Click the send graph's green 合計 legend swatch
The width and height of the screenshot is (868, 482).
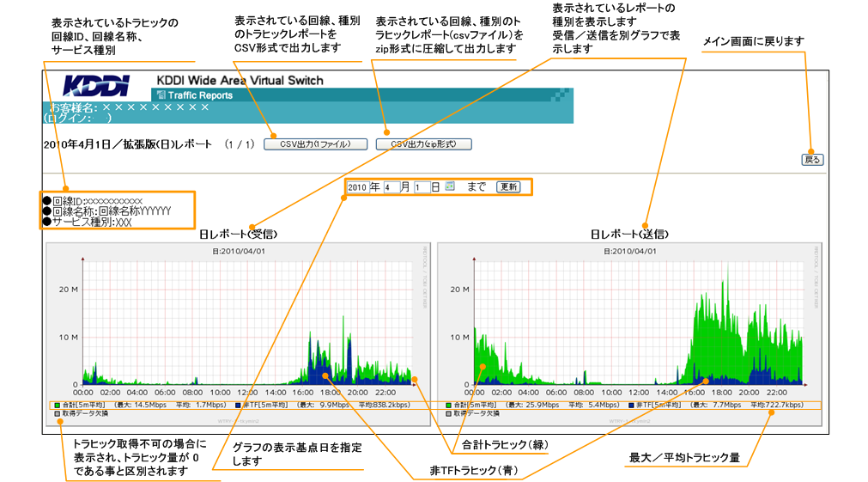coord(449,405)
